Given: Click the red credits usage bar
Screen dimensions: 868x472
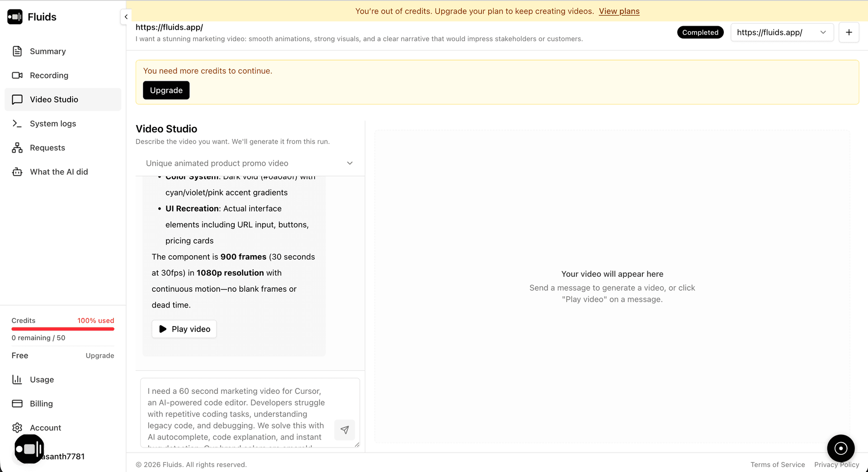Looking at the screenshot, I should tap(63, 329).
